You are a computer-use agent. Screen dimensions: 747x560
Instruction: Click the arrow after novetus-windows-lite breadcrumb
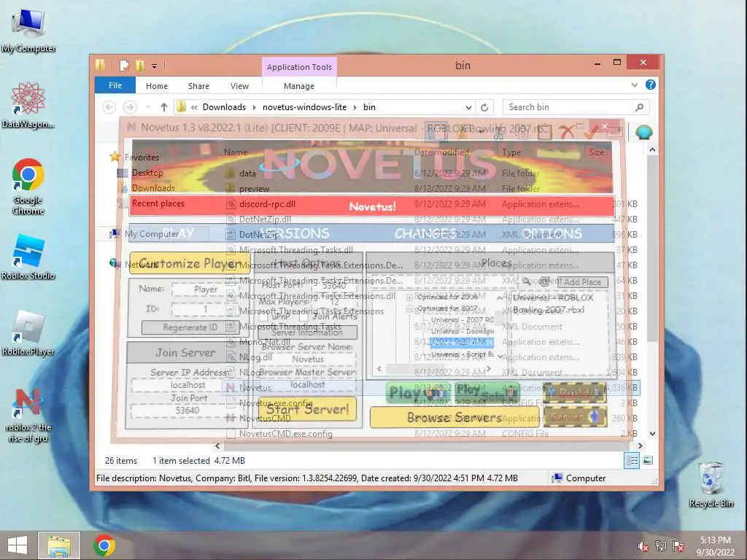point(355,107)
